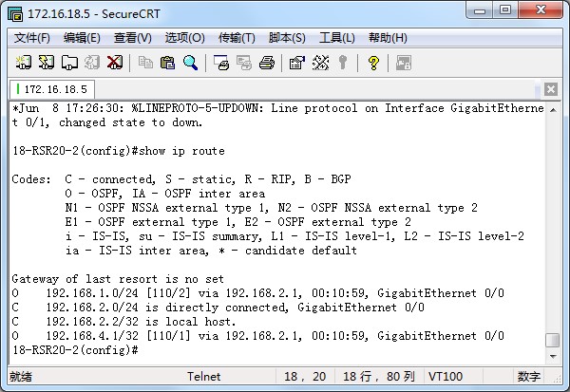This screenshot has height=392, width=570.
Task: Open the 脚本(S) menu
Action: [287, 38]
